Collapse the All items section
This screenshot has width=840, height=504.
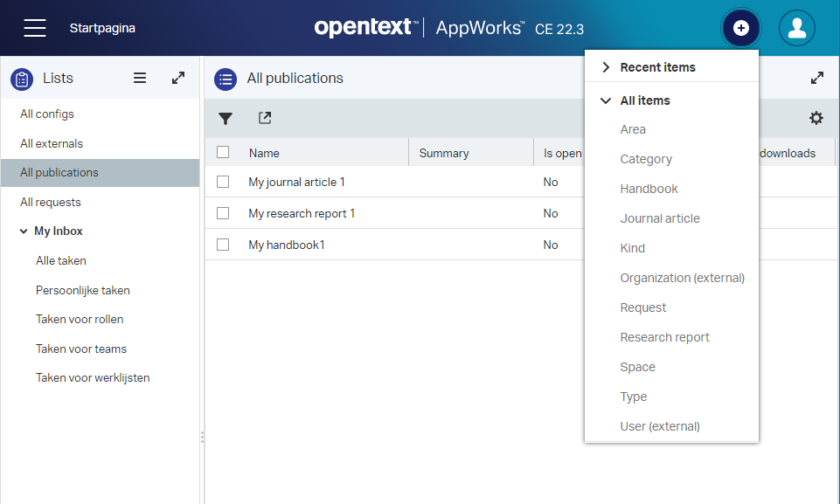click(x=606, y=100)
